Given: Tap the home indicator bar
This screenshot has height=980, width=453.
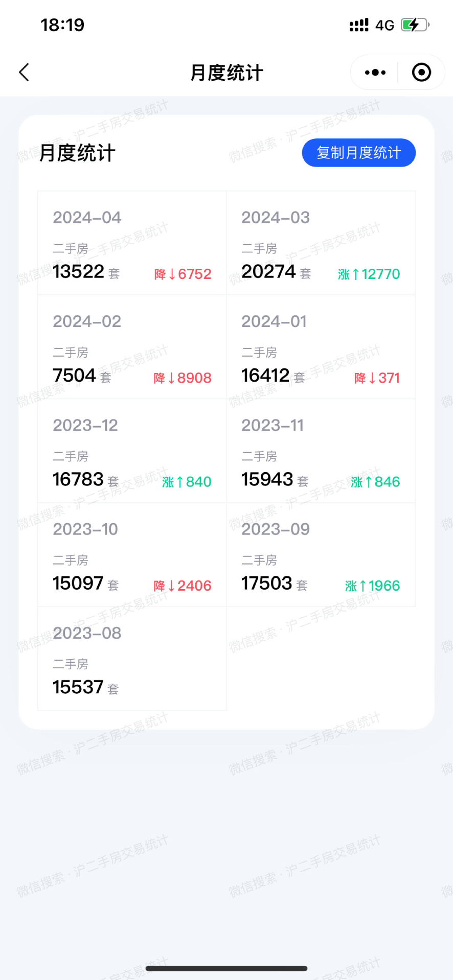Looking at the screenshot, I should 227,968.
